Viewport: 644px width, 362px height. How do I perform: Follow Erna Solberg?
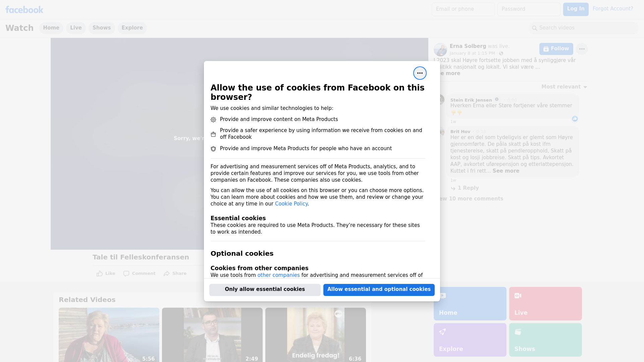coord(556,49)
